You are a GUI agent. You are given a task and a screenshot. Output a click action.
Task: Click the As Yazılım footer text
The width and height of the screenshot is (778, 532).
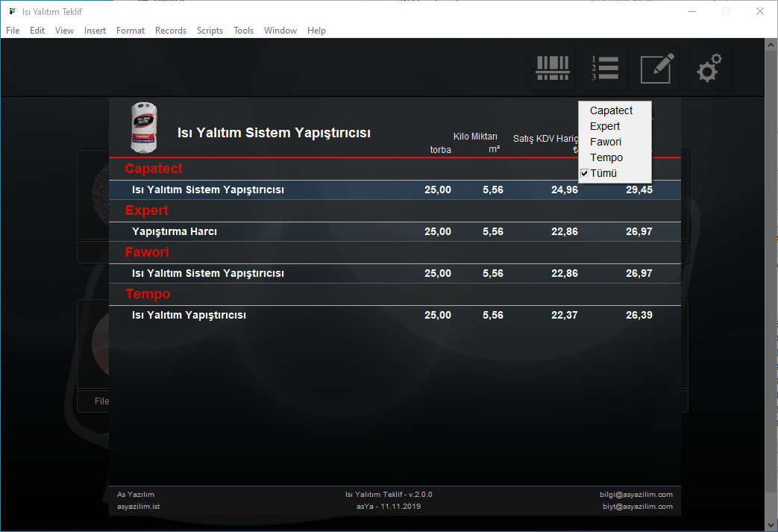[x=136, y=494]
